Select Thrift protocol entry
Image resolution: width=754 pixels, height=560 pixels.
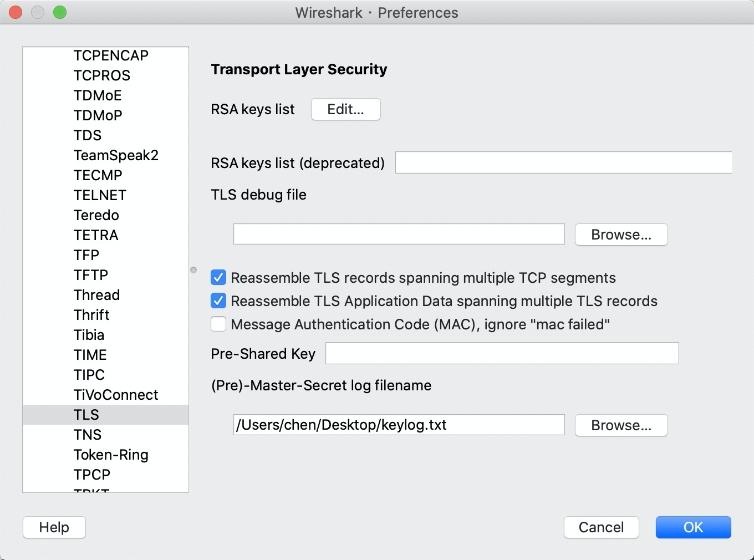(105, 315)
